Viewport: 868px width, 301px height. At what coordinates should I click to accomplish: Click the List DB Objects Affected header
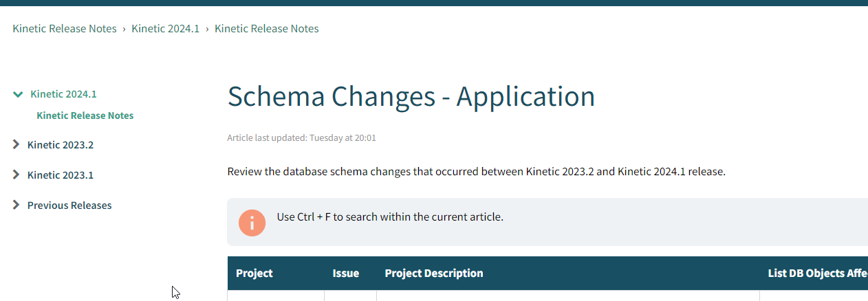coord(818,274)
